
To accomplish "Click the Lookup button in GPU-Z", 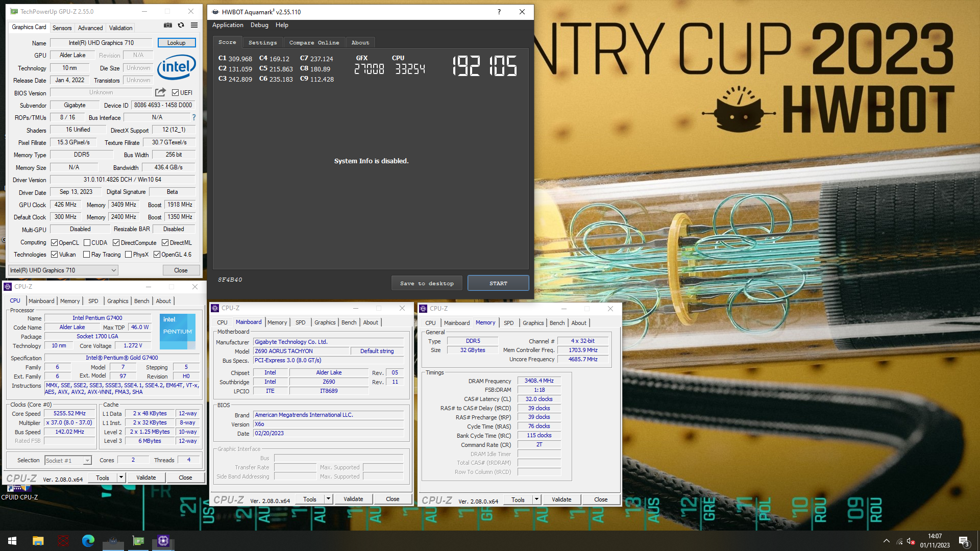I will click(x=176, y=43).
